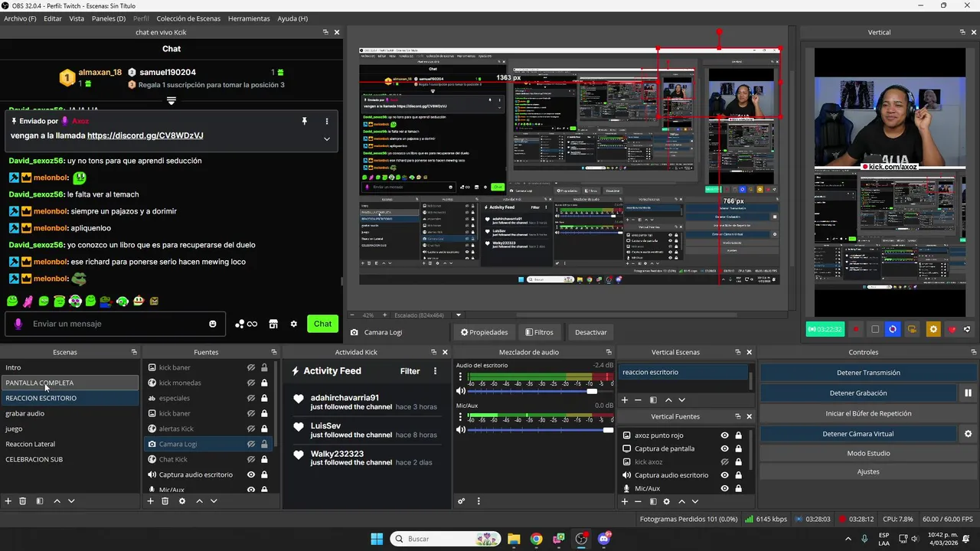Open the Activity Feed three-dot menu
This screenshot has height=551, width=980.
(x=435, y=371)
